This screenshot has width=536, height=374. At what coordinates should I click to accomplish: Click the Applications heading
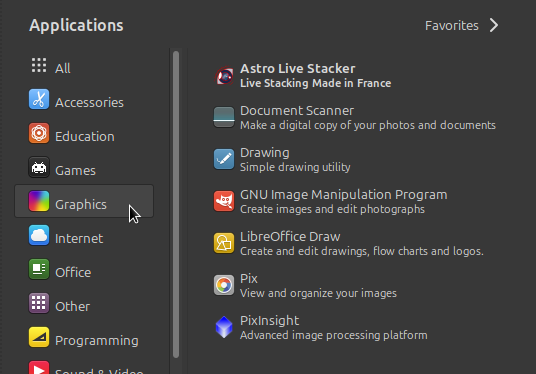tap(76, 26)
